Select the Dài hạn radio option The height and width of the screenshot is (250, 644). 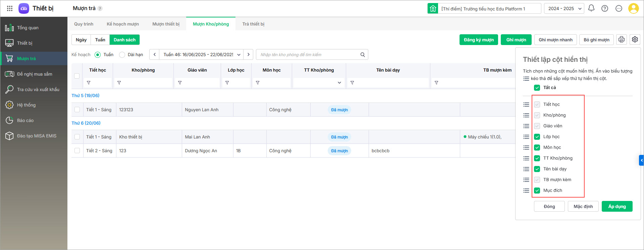[x=122, y=55]
